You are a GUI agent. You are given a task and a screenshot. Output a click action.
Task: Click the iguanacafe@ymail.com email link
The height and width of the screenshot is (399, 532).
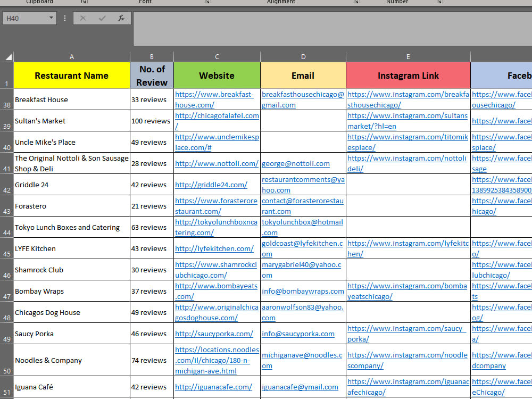[300, 387]
